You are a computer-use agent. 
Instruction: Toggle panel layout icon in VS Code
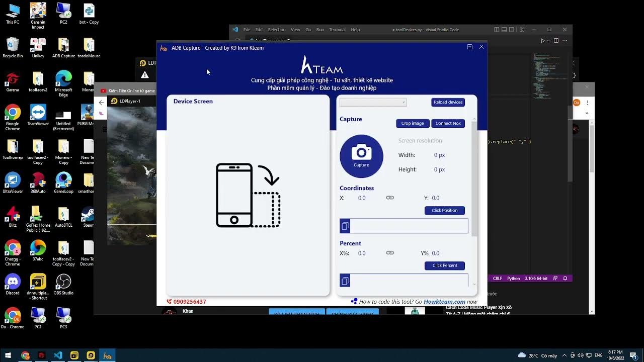tap(504, 30)
